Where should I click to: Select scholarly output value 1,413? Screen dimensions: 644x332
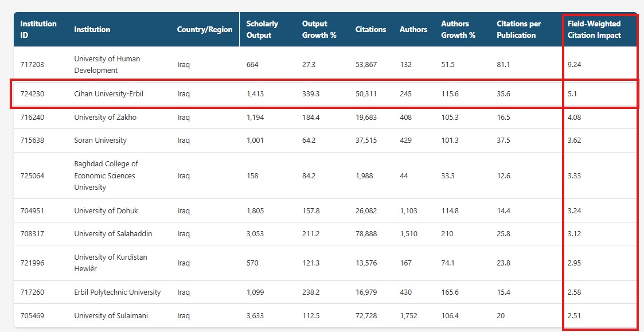pyautogui.click(x=255, y=93)
